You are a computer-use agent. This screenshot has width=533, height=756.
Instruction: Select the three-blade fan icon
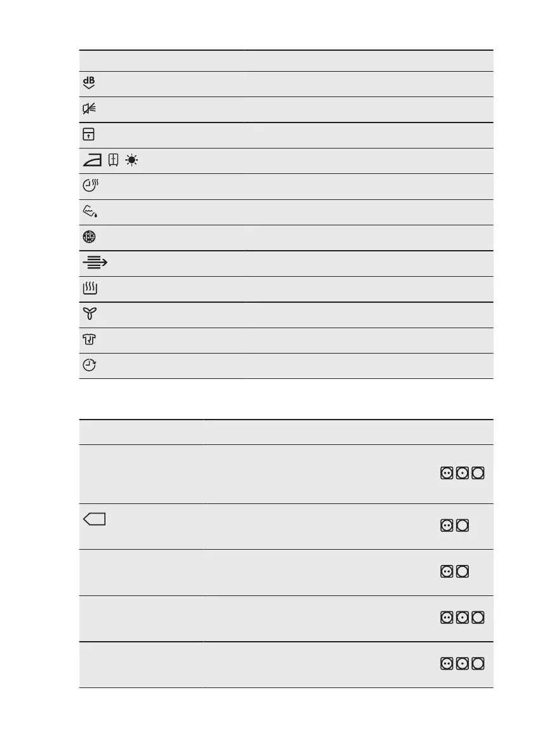(89, 315)
